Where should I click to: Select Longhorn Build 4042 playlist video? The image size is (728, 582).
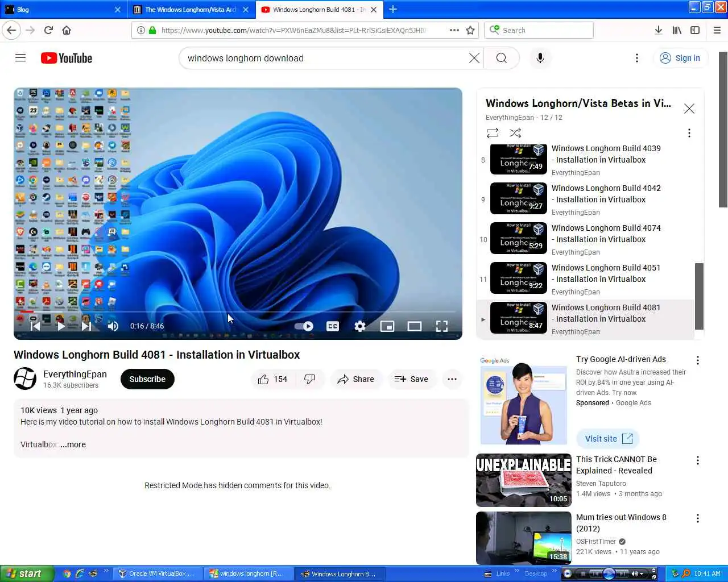coord(586,200)
